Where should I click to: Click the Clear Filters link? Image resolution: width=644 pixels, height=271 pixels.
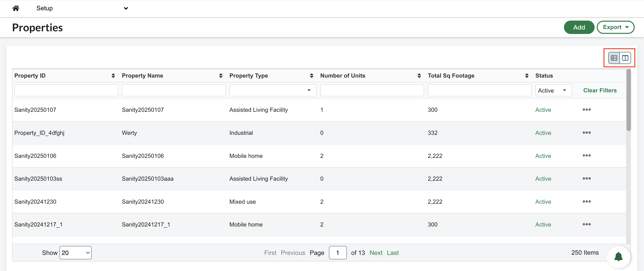(x=600, y=90)
